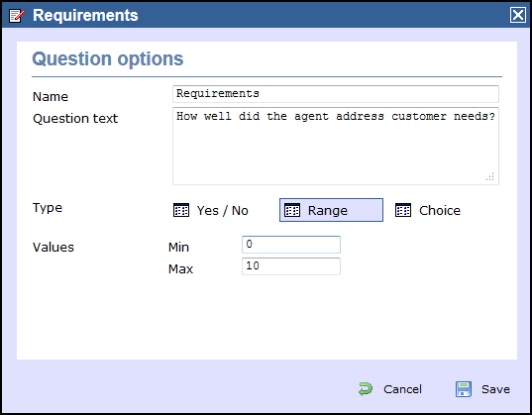Click the Requirements title bar text
532x415 pixels.
(x=85, y=15)
